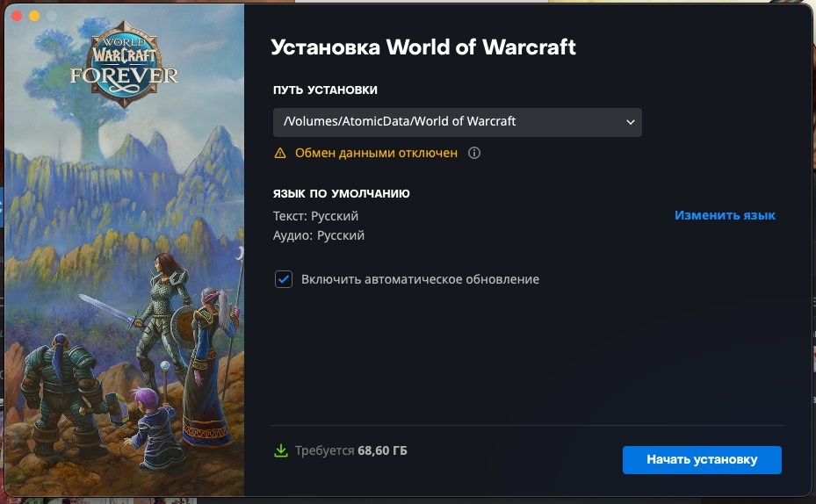Click the World of Warcraft Forever logo

tap(125, 64)
